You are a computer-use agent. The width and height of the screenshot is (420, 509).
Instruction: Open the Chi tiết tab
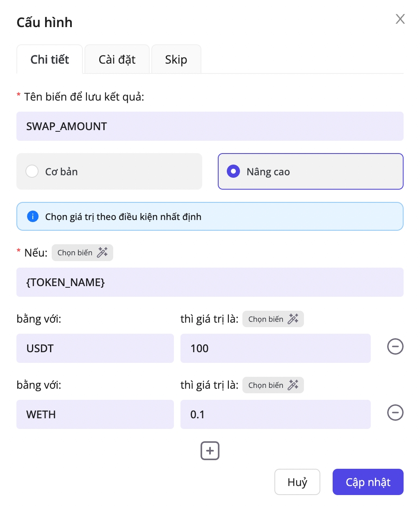(x=50, y=60)
